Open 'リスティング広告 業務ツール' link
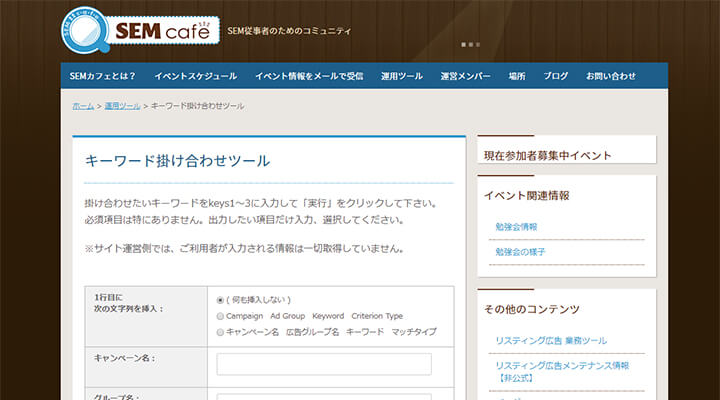 (551, 341)
